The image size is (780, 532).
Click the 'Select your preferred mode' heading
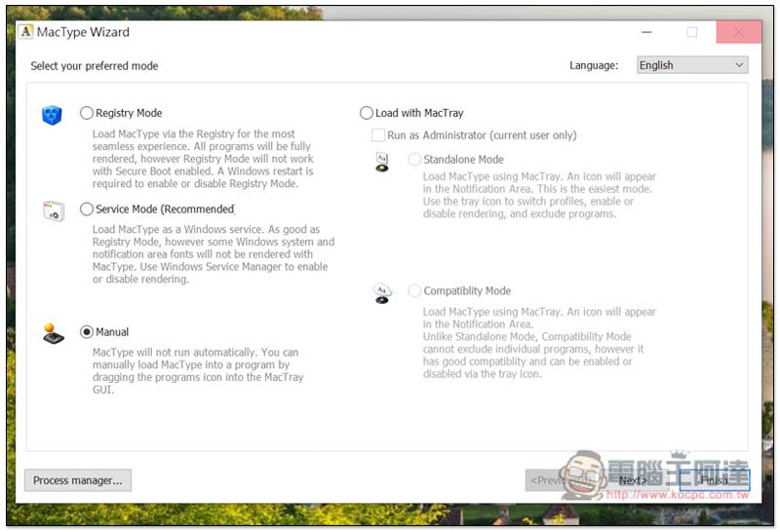pos(94,65)
